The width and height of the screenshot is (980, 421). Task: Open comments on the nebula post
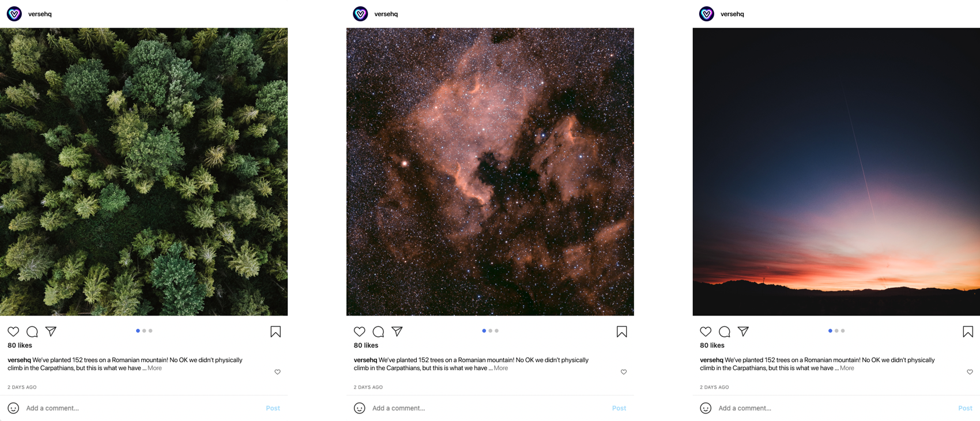tap(378, 332)
